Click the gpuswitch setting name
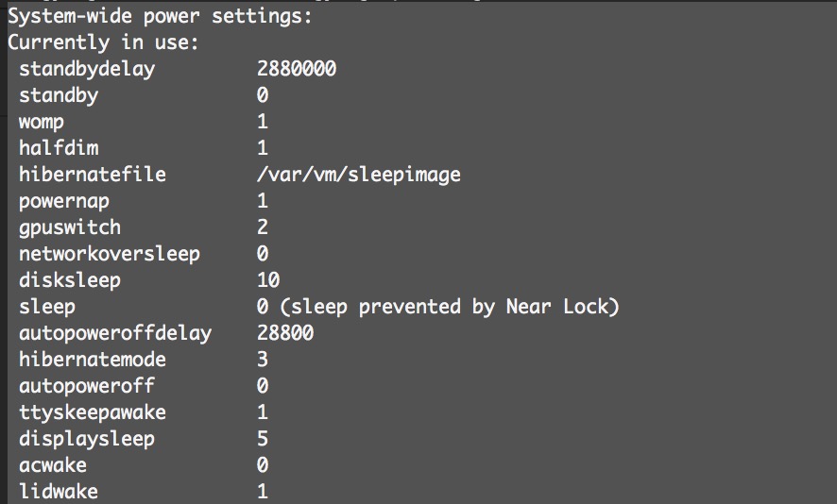 (x=70, y=227)
